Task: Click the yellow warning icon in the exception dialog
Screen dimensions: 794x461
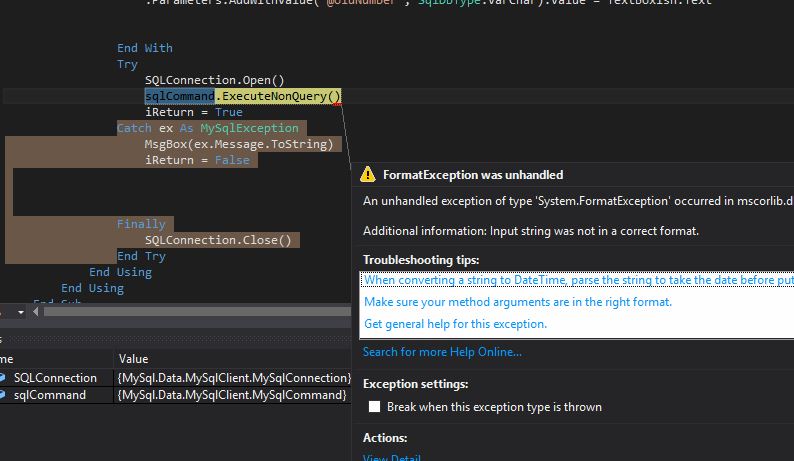Action: coord(368,174)
